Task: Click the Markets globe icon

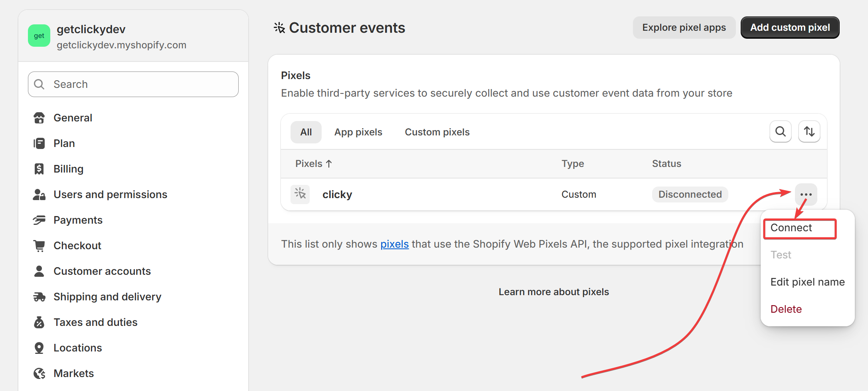Action: point(39,373)
